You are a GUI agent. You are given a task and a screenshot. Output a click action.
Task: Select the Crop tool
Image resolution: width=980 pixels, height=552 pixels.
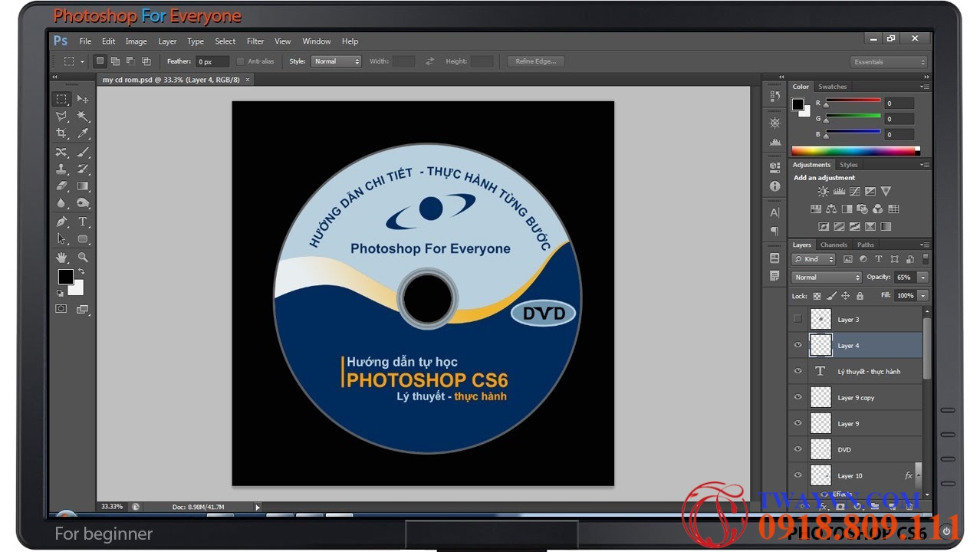tap(61, 133)
